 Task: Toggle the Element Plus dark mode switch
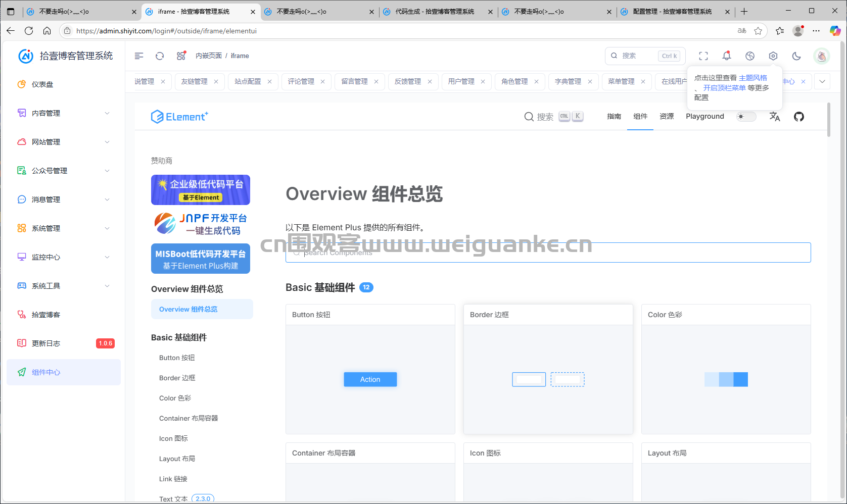pos(746,117)
